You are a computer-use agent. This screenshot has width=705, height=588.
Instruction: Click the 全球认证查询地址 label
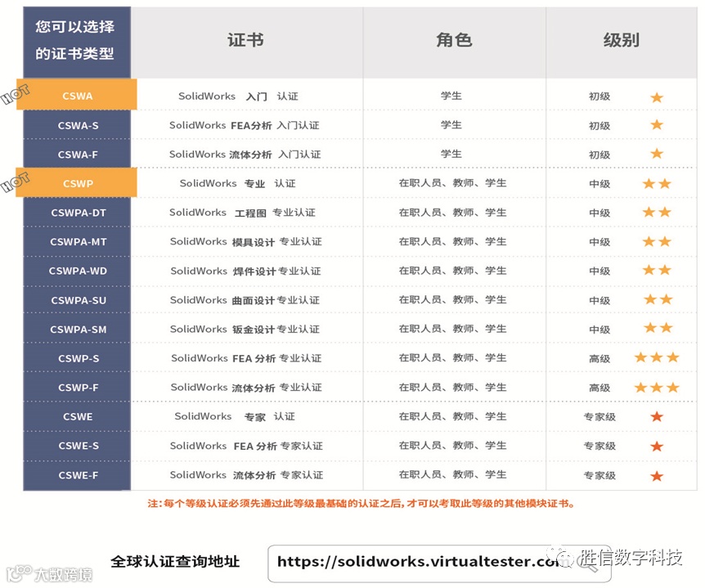pyautogui.click(x=175, y=562)
